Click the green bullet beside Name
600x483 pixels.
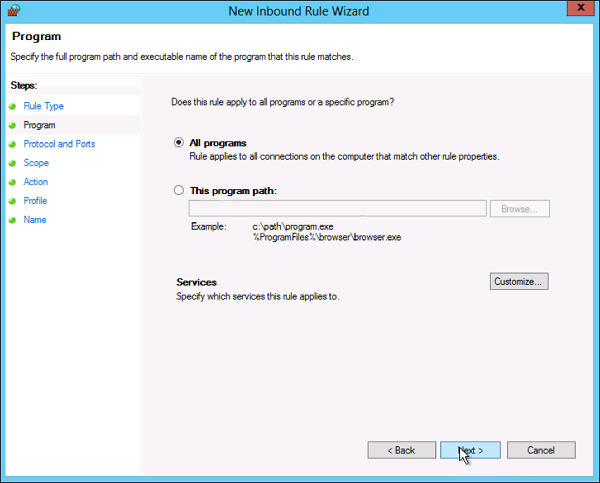pos(12,220)
